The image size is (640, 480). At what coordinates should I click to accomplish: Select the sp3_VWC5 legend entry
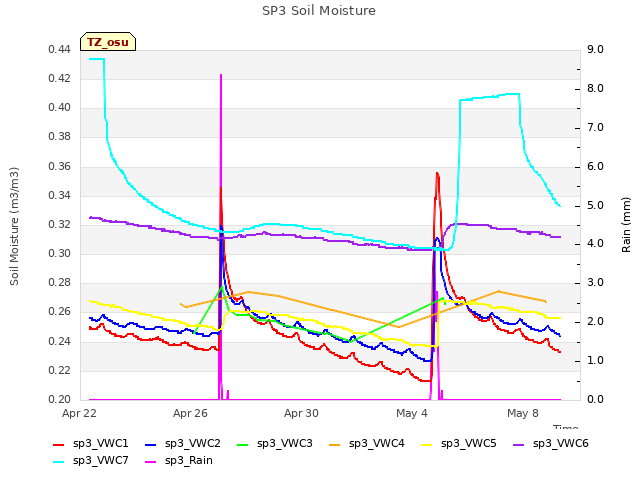(x=459, y=444)
